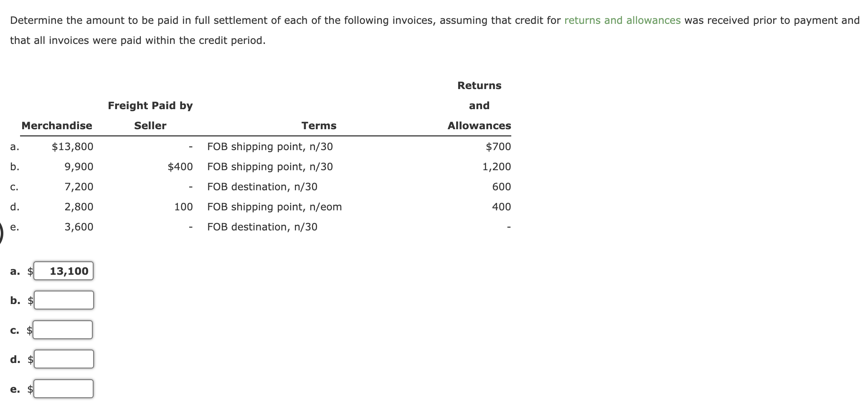Select the Returns and Allowances column header

coord(479,105)
